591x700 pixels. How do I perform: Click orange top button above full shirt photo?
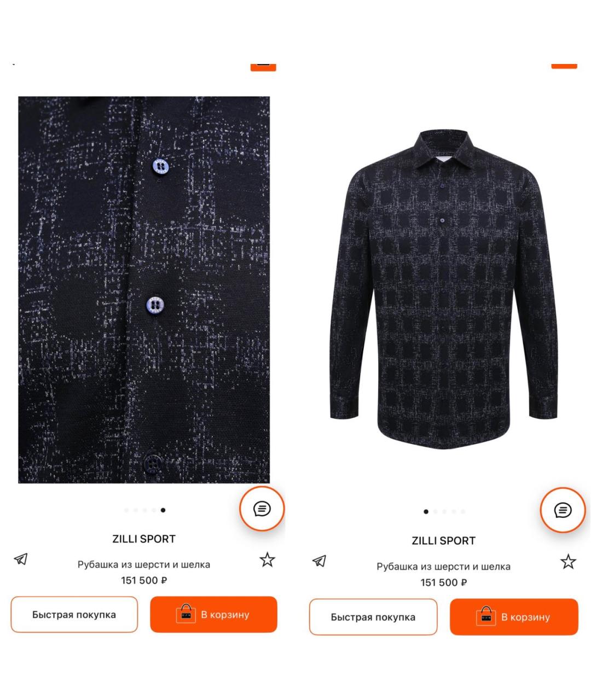point(564,64)
